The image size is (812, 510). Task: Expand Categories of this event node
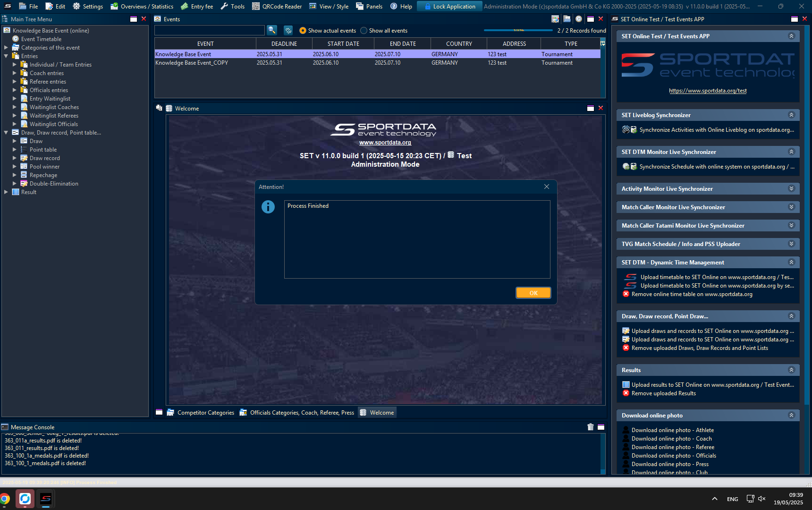click(6, 47)
